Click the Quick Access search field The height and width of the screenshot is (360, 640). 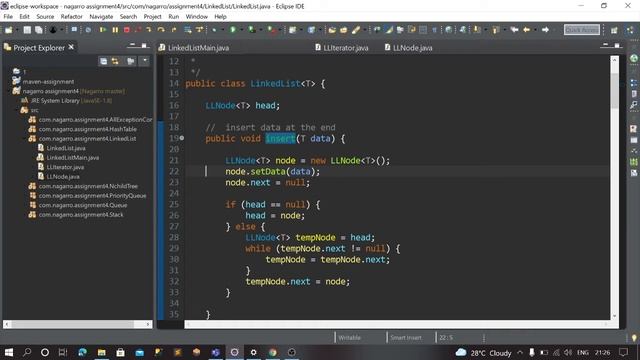pyautogui.click(x=582, y=30)
